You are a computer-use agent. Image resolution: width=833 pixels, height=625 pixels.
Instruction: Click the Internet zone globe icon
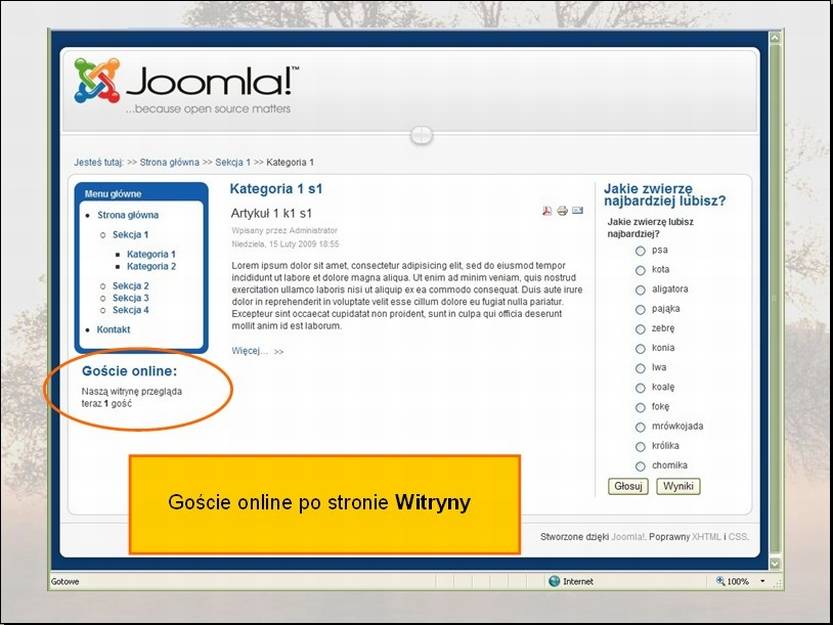(554, 581)
